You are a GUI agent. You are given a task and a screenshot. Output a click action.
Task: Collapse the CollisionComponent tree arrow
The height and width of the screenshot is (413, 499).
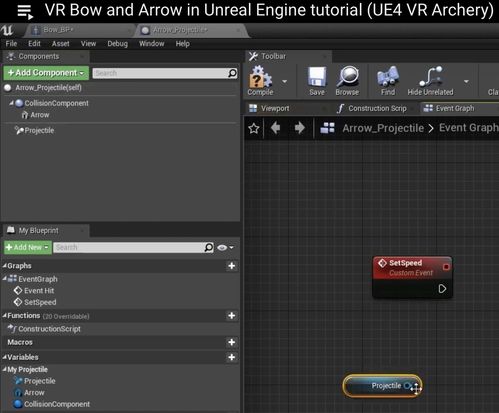[x=11, y=103]
